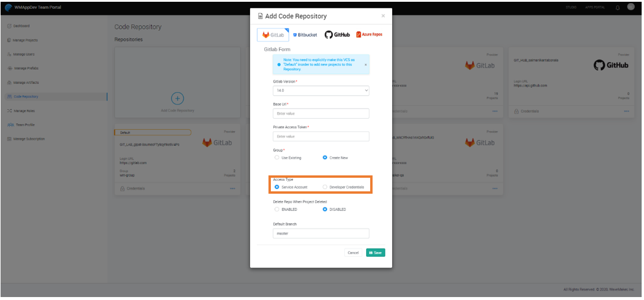Dismiss the blue note banner with its X
644x300 pixels.
(365, 64)
